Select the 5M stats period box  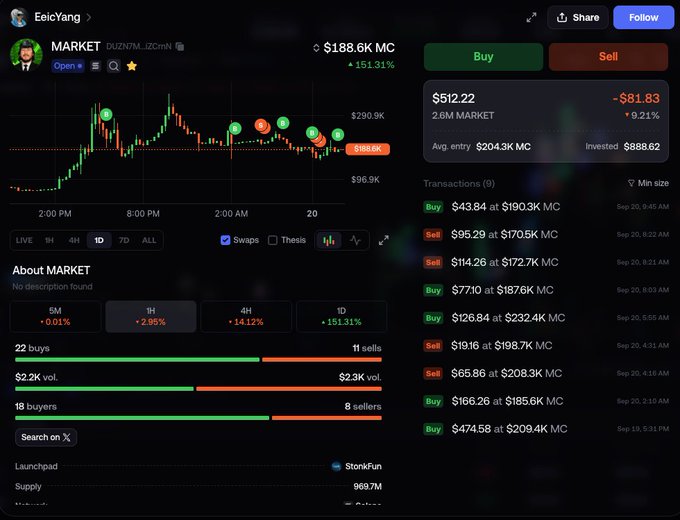point(56,317)
